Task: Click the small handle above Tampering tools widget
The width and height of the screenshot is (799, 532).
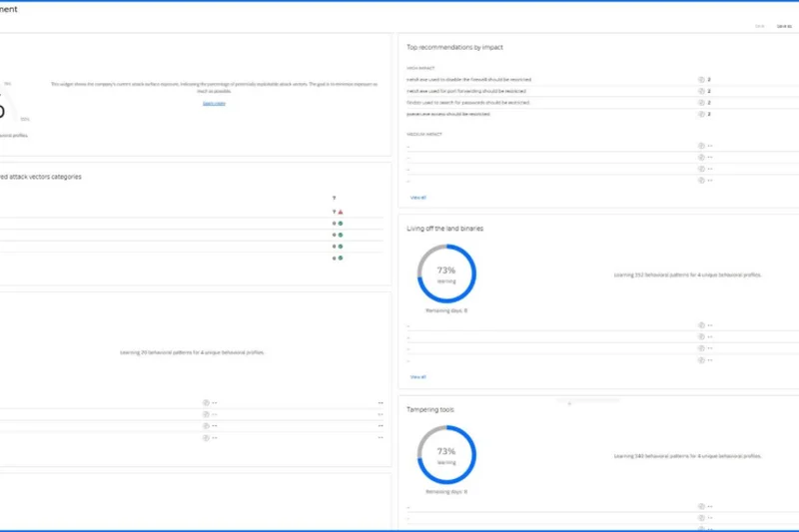Action: (569, 403)
